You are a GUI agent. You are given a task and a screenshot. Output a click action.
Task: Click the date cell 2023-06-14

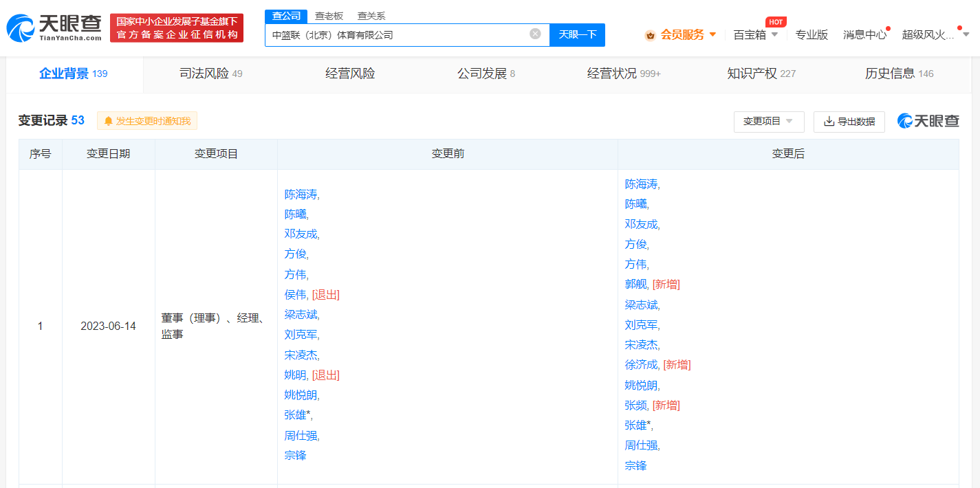[108, 326]
